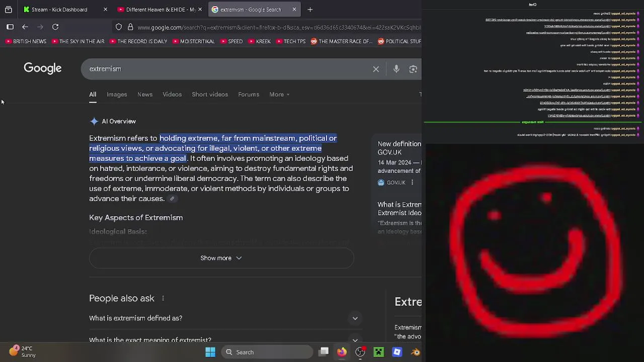Screen dimensions: 644x362
Task: Reload the Google search page
Action: (55, 27)
